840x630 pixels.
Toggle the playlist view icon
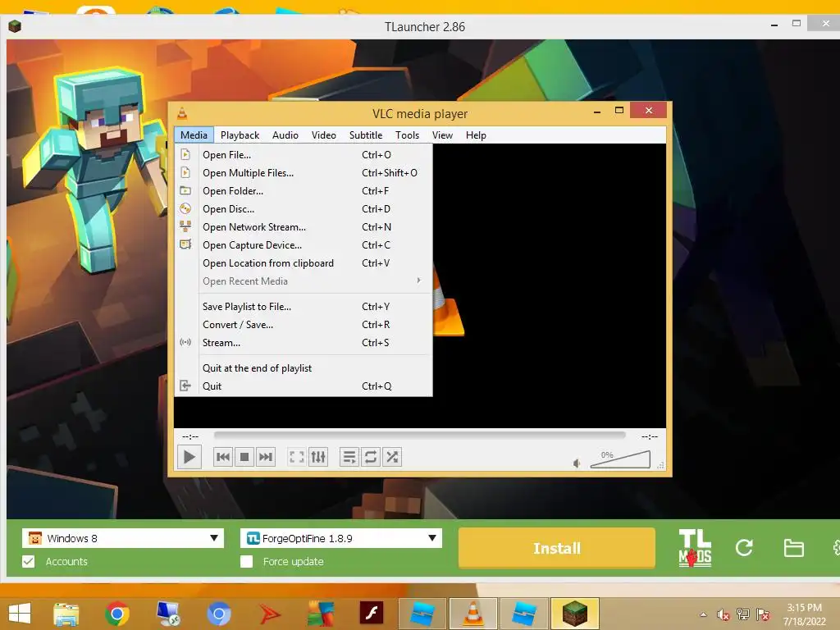click(349, 457)
